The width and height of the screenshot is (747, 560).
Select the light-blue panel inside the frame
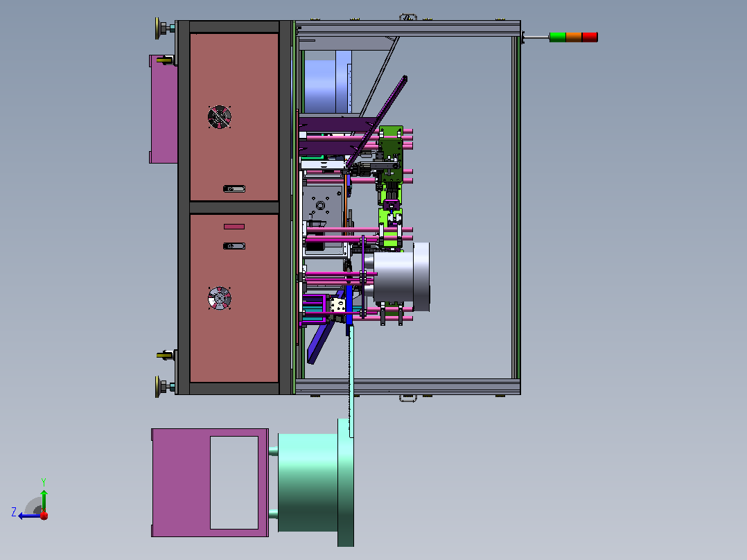(x=327, y=81)
